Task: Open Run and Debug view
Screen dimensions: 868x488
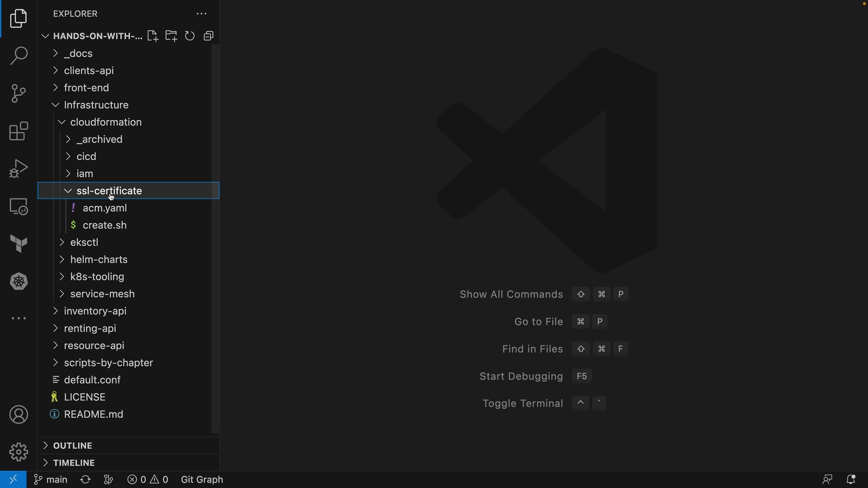Action: [19, 169]
